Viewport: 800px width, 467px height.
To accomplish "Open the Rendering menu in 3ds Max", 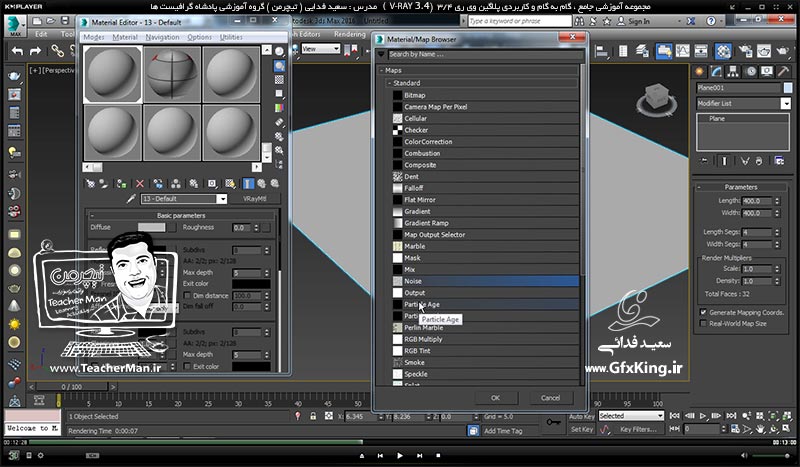I will [x=349, y=34].
